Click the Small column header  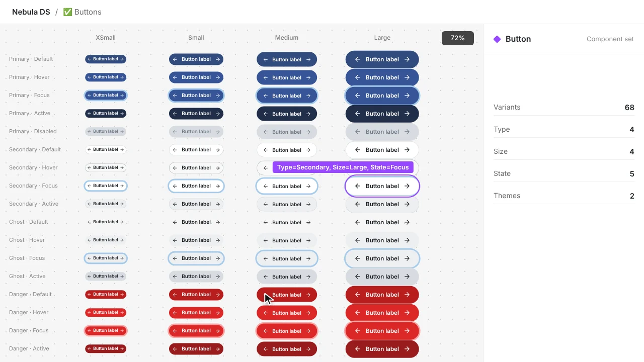196,38
